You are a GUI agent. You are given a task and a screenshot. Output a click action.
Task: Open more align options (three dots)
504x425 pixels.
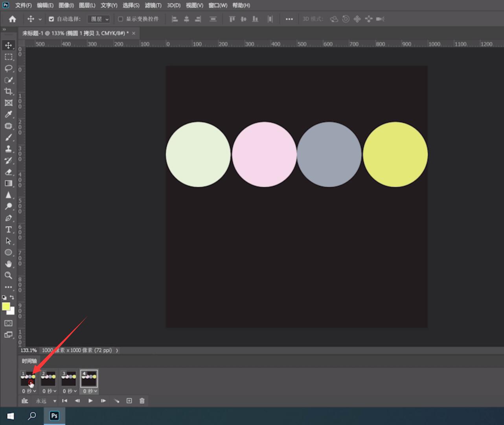pyautogui.click(x=289, y=19)
